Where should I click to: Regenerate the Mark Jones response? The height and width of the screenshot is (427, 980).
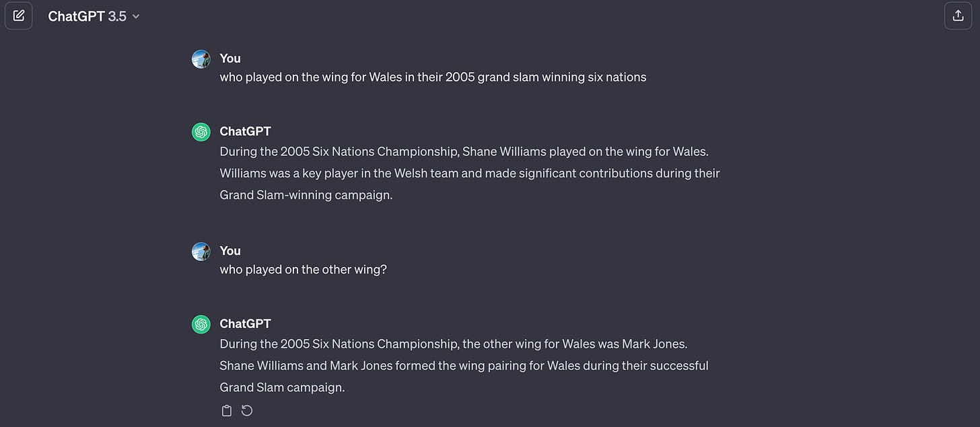[246, 410]
